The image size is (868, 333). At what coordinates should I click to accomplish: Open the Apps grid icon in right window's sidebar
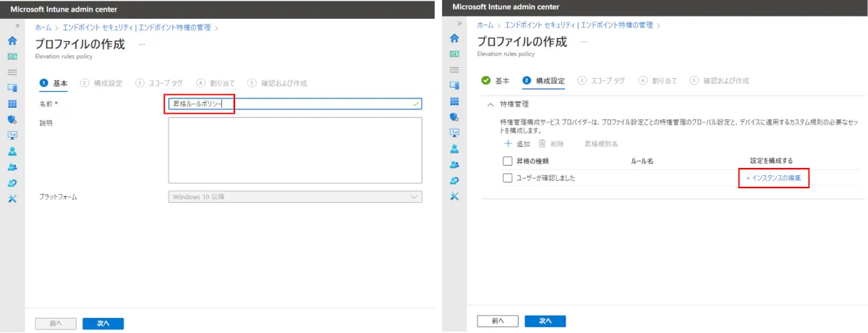454,101
